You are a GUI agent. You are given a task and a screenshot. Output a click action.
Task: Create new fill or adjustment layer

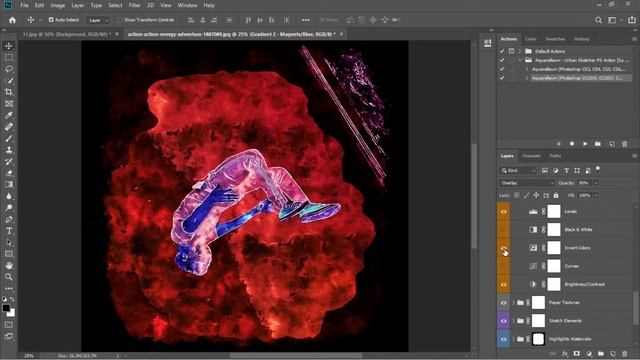click(x=589, y=354)
